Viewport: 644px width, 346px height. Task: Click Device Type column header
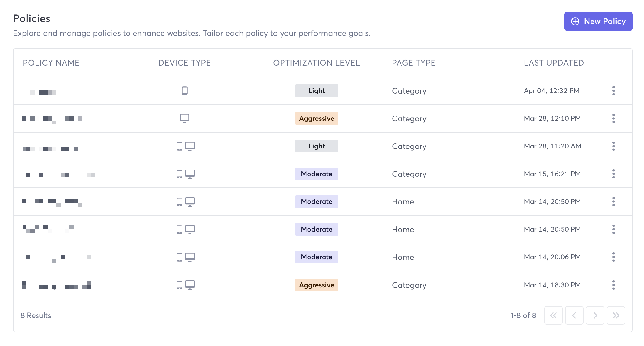184,63
